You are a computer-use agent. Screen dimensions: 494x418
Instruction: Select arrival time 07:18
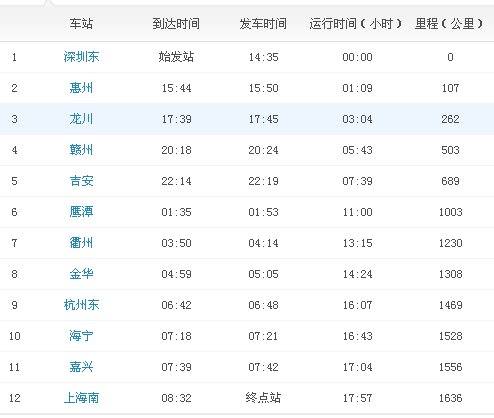click(176, 336)
